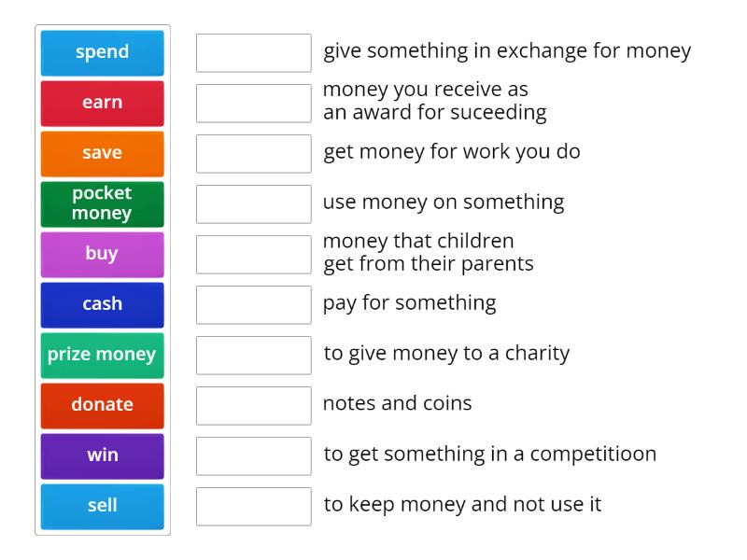The image size is (747, 560).
Task: Click slot for 'to get something in a competitioon'
Action: 253,456
